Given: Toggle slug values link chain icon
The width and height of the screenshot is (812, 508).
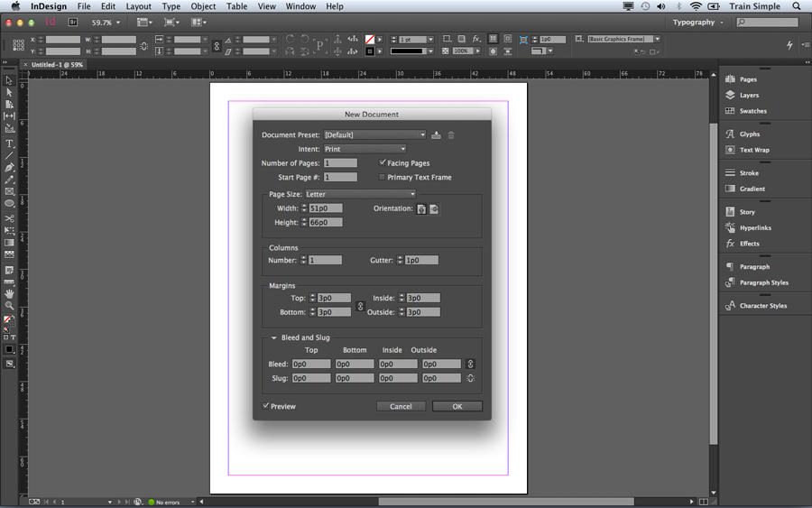Looking at the screenshot, I should click(470, 378).
